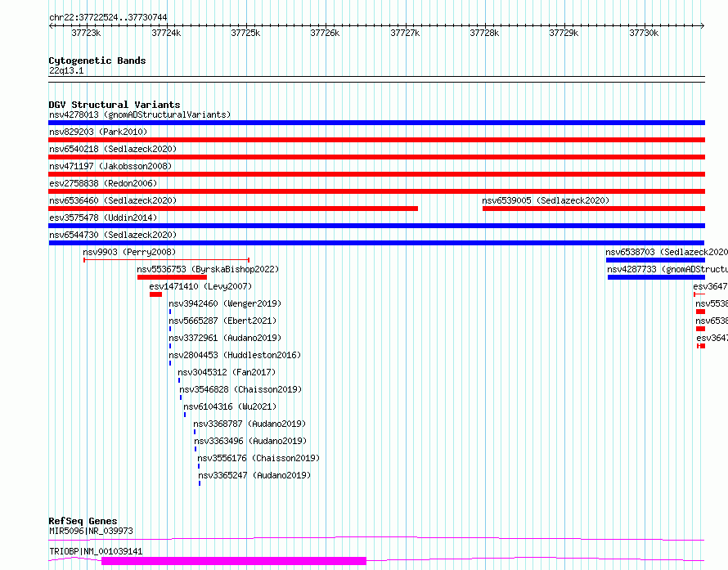Open esv2758838 (Redon2006) variant label
The width and height of the screenshot is (728, 570).
(x=103, y=183)
